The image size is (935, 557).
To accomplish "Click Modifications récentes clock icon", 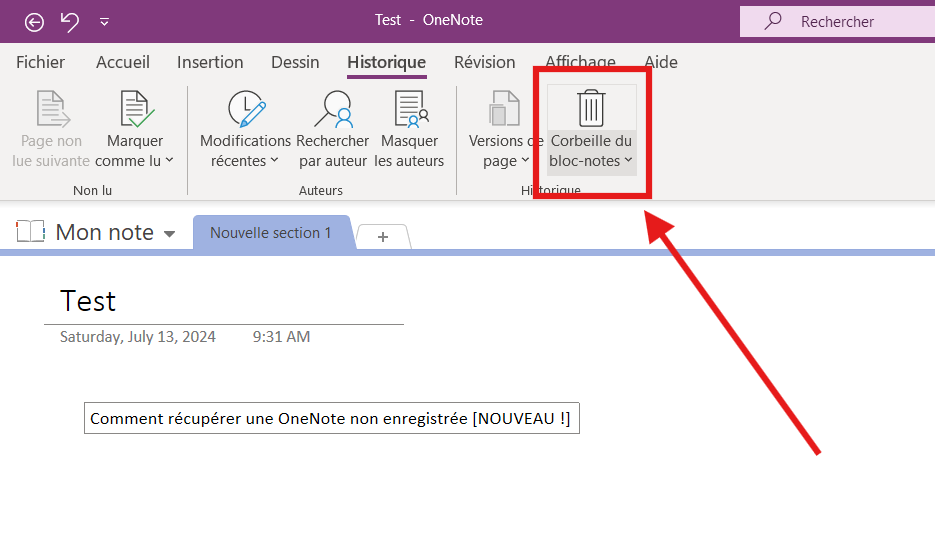I will click(x=246, y=109).
